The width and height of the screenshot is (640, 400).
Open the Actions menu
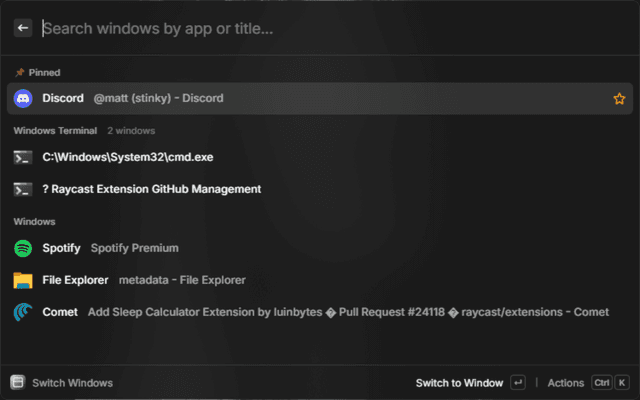point(565,382)
